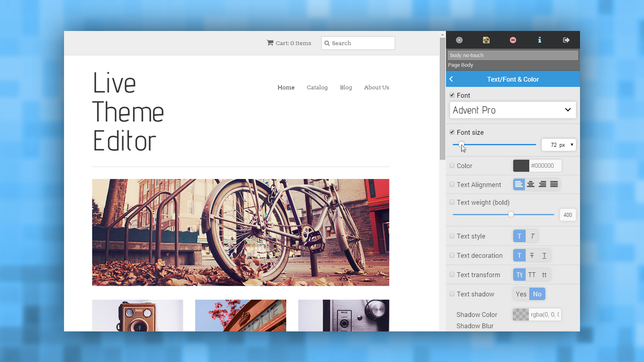Select normal text style T
This screenshot has height=362, width=644.
(519, 236)
